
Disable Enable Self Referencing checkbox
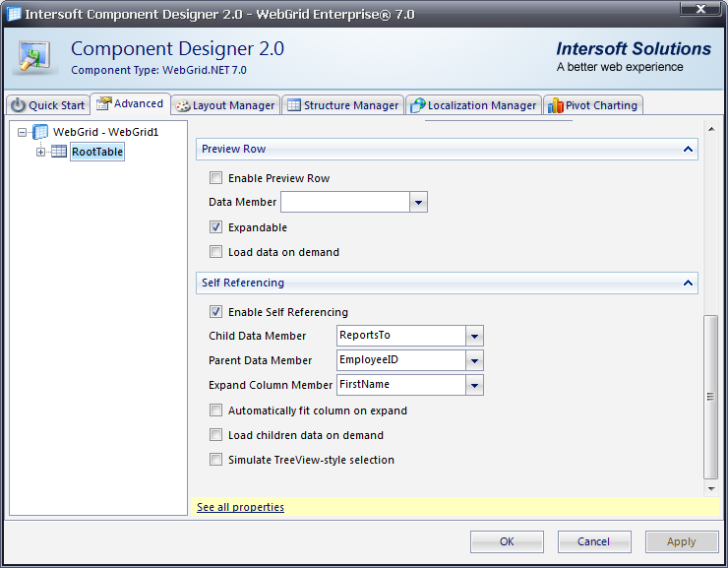[216, 312]
